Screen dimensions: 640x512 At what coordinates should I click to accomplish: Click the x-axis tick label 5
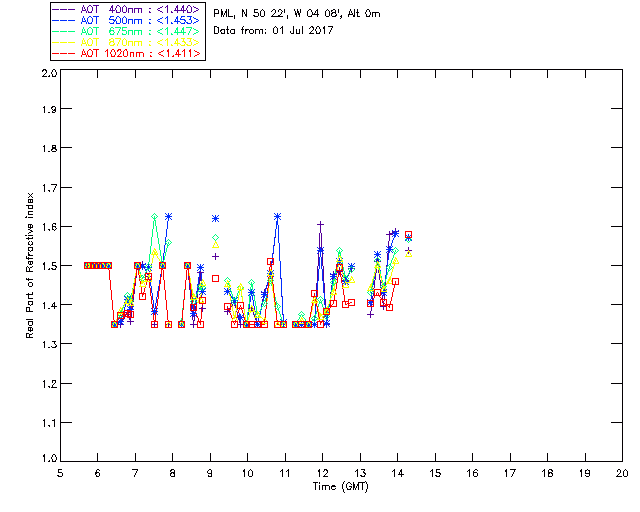(60, 473)
